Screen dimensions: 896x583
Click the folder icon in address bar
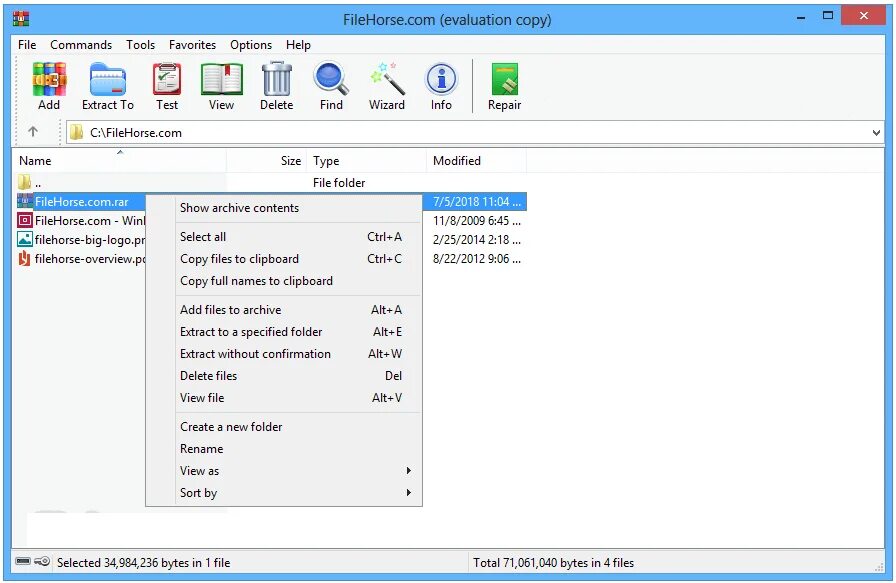pos(77,133)
